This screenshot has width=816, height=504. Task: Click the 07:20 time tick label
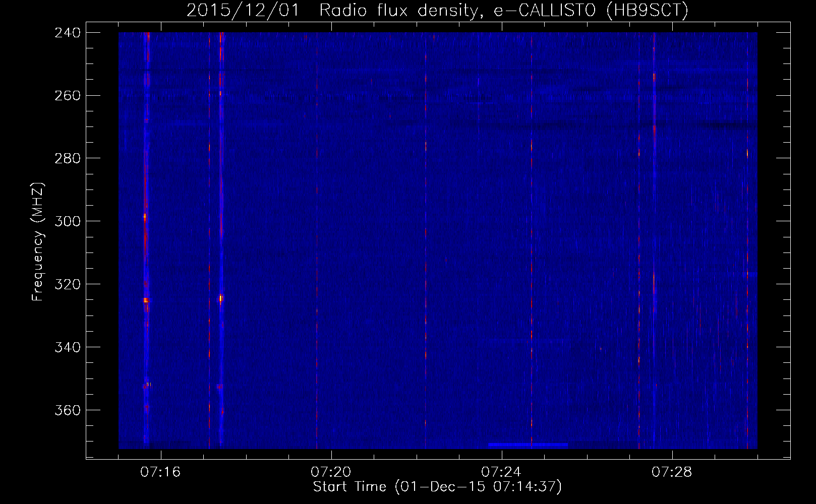click(331, 472)
